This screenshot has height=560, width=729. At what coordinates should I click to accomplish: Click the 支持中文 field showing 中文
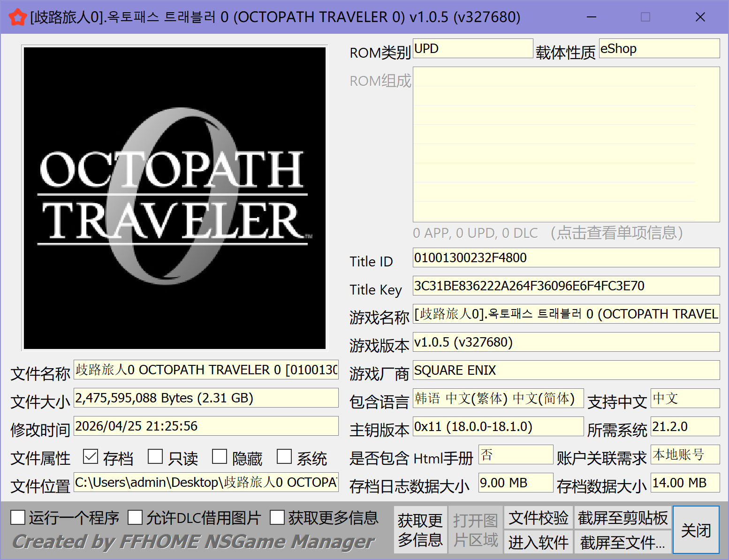[685, 398]
